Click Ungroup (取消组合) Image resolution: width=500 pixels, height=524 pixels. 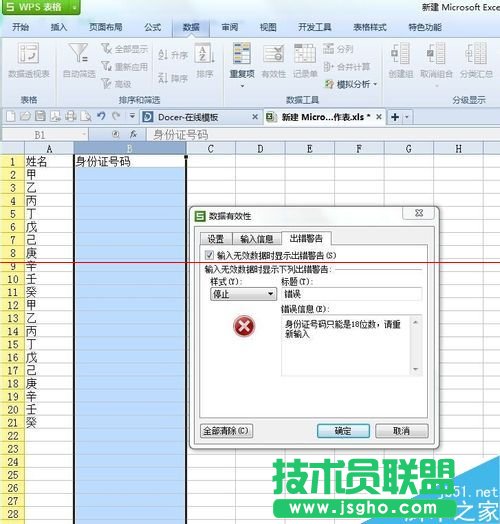436,60
